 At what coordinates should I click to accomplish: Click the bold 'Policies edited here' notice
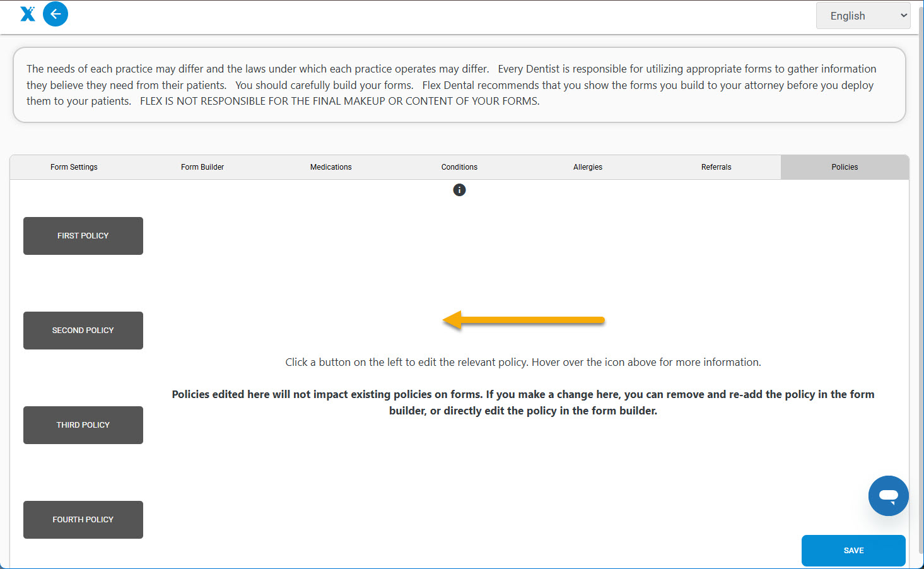point(523,402)
